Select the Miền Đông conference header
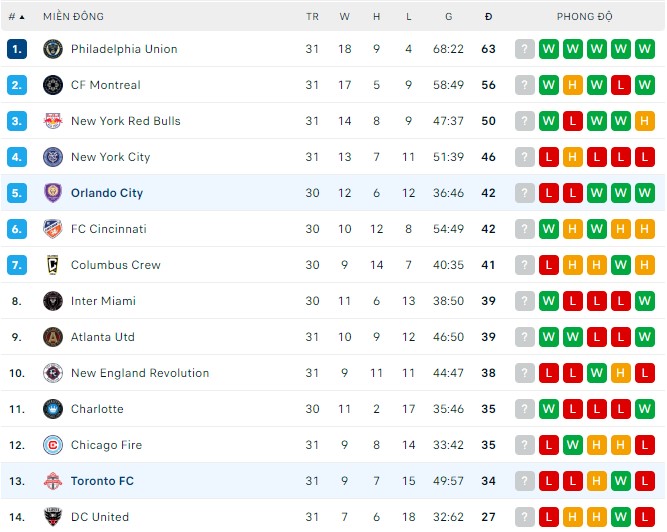This screenshot has width=667, height=532. point(73,17)
